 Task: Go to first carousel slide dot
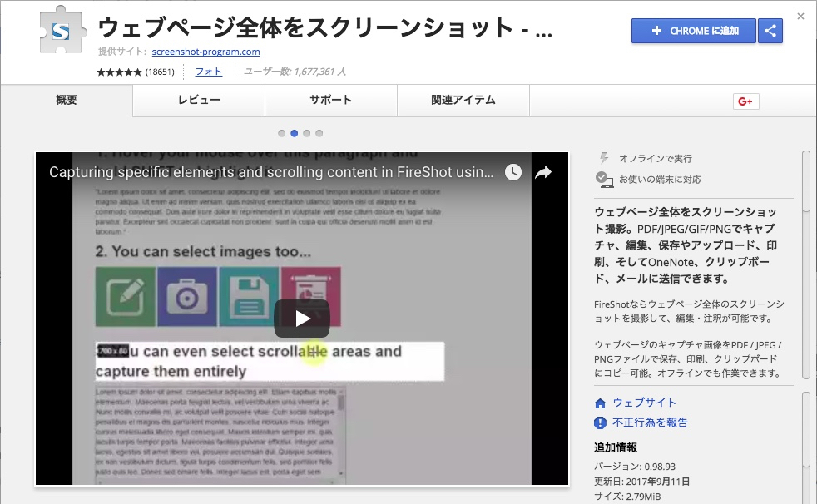pyautogui.click(x=282, y=133)
